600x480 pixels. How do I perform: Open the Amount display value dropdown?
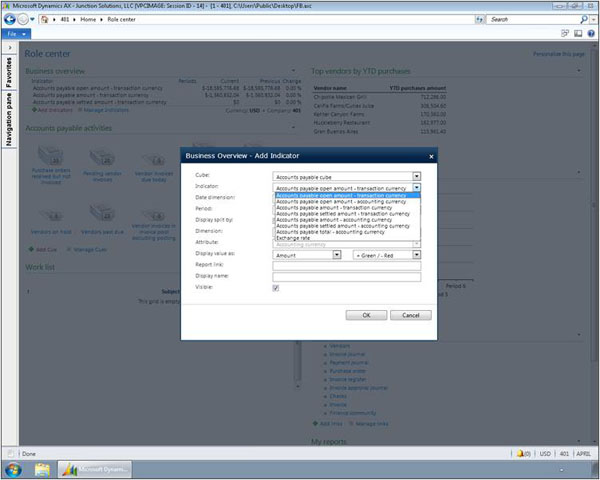click(337, 255)
